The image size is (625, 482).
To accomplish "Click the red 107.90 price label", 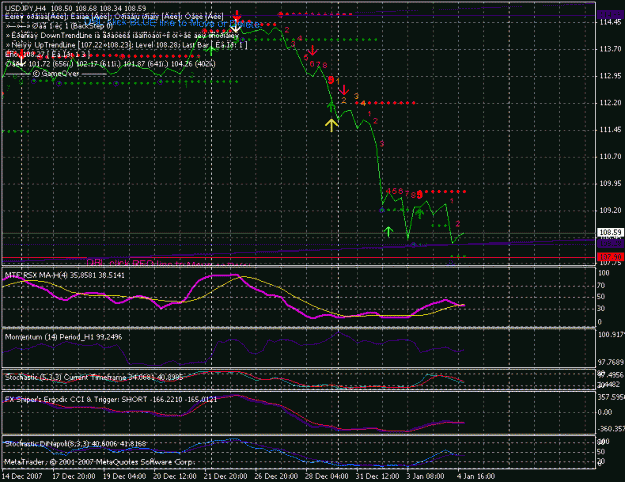I will click(610, 257).
